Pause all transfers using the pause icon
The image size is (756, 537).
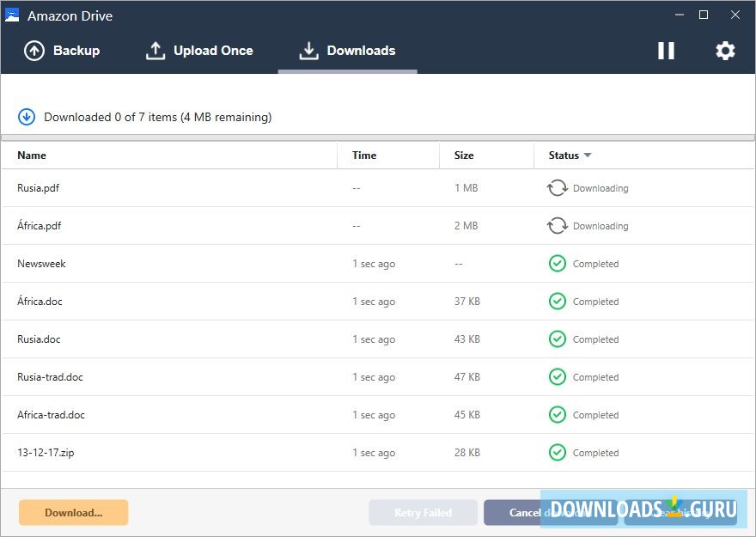666,51
